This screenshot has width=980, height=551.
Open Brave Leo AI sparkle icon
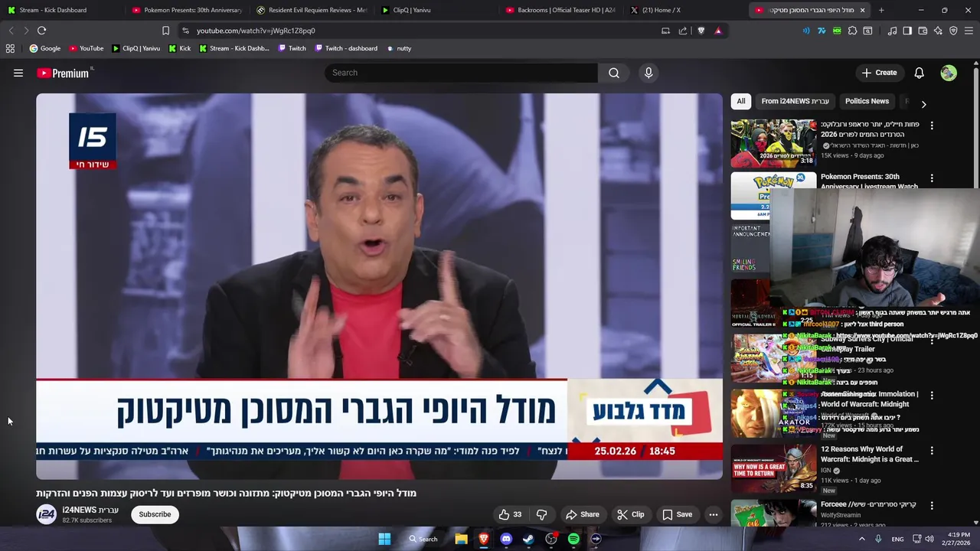click(938, 31)
